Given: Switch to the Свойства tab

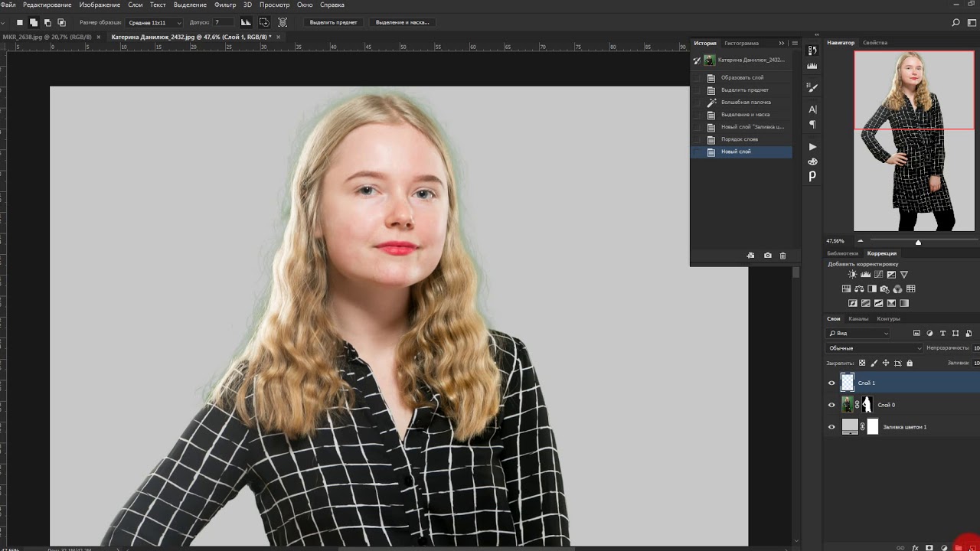Looking at the screenshot, I should pos(875,43).
